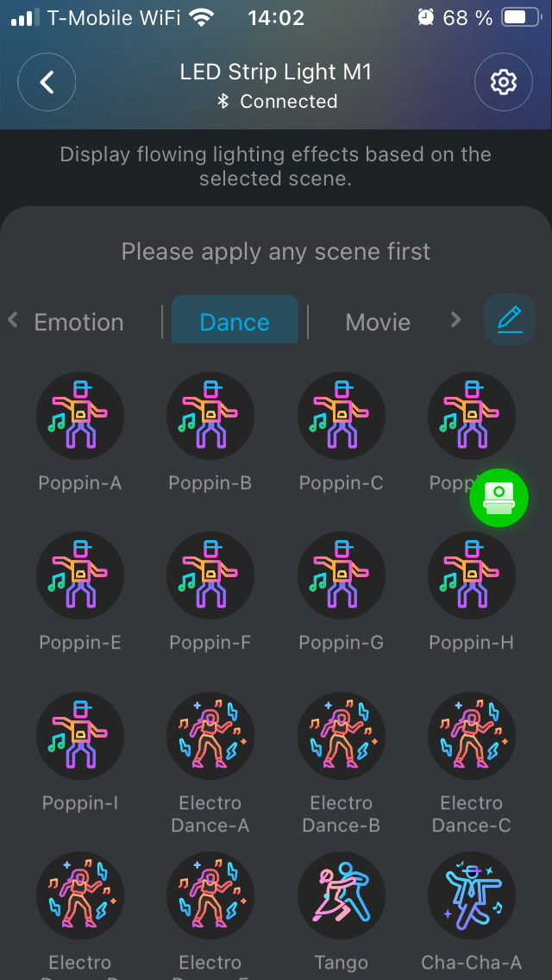This screenshot has height=980, width=552.
Task: Apply the Poppin-I scene
Action: (80, 735)
